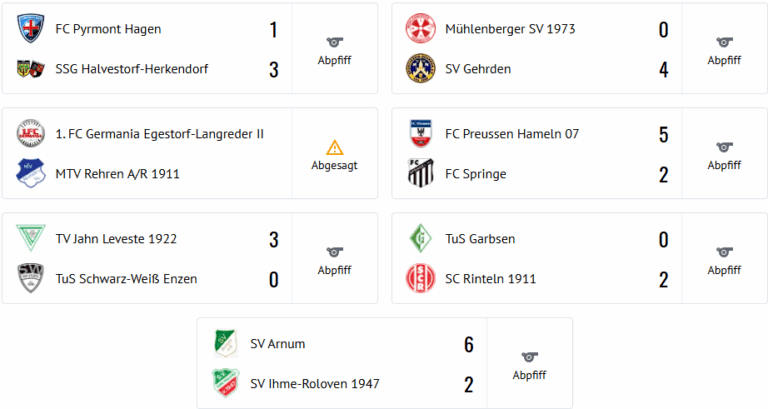Open the FC Preussen Hameln 07 team link
768x409 pixels.
pyautogui.click(x=512, y=134)
